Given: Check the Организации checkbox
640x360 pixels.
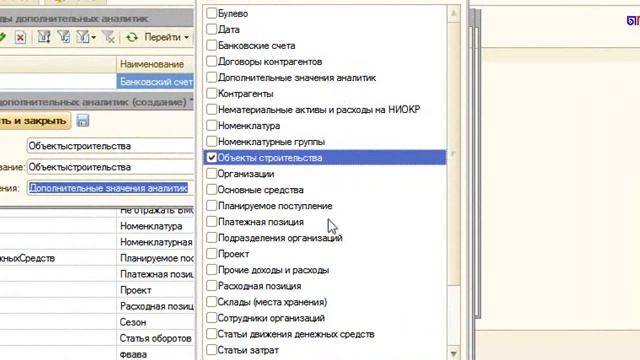Looking at the screenshot, I should point(211,173).
